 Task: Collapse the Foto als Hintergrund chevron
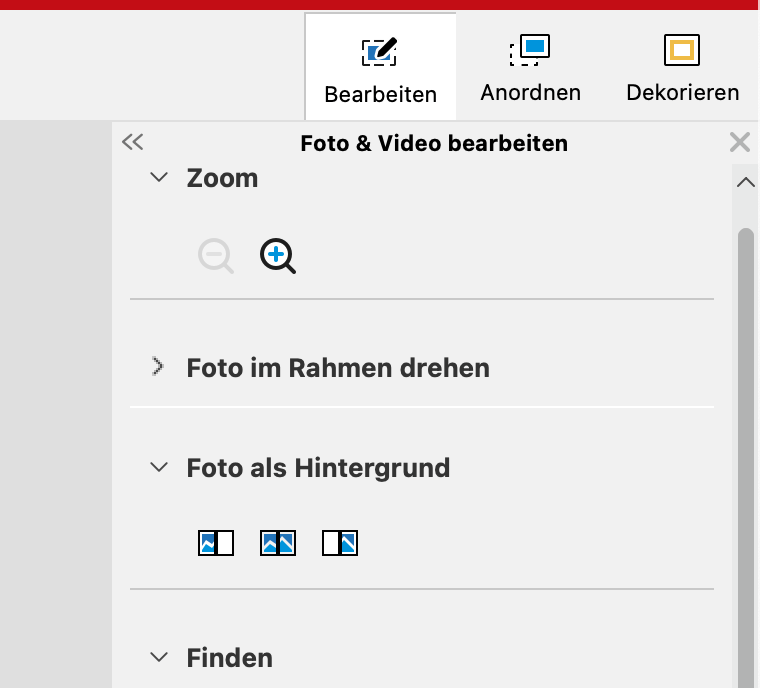pyautogui.click(x=158, y=467)
